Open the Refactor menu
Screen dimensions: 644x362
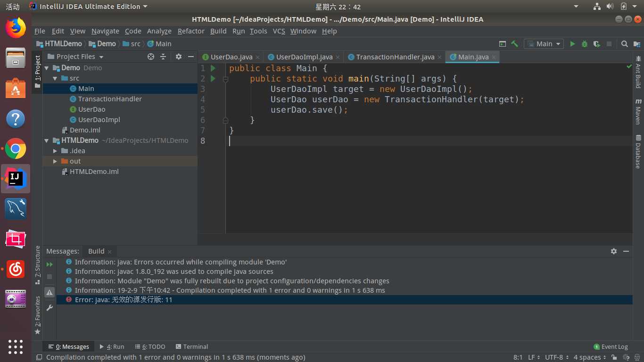[x=191, y=31]
